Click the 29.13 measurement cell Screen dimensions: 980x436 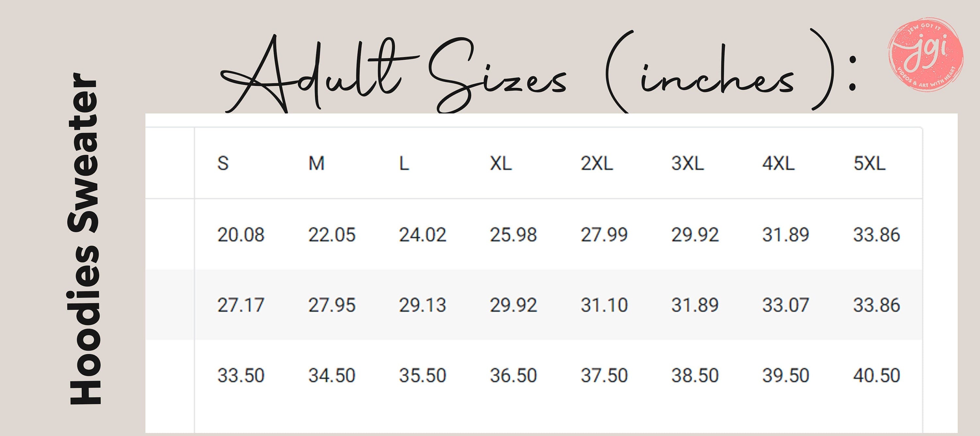(x=422, y=305)
